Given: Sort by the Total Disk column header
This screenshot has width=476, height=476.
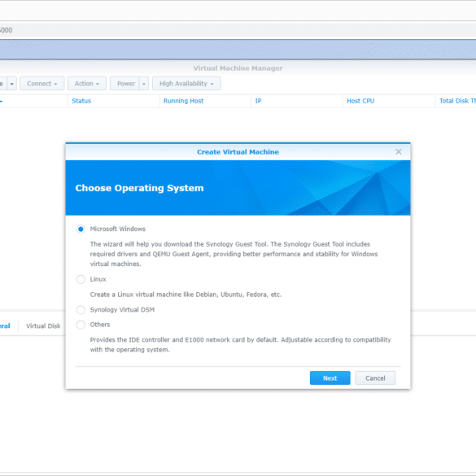Looking at the screenshot, I should (456, 101).
